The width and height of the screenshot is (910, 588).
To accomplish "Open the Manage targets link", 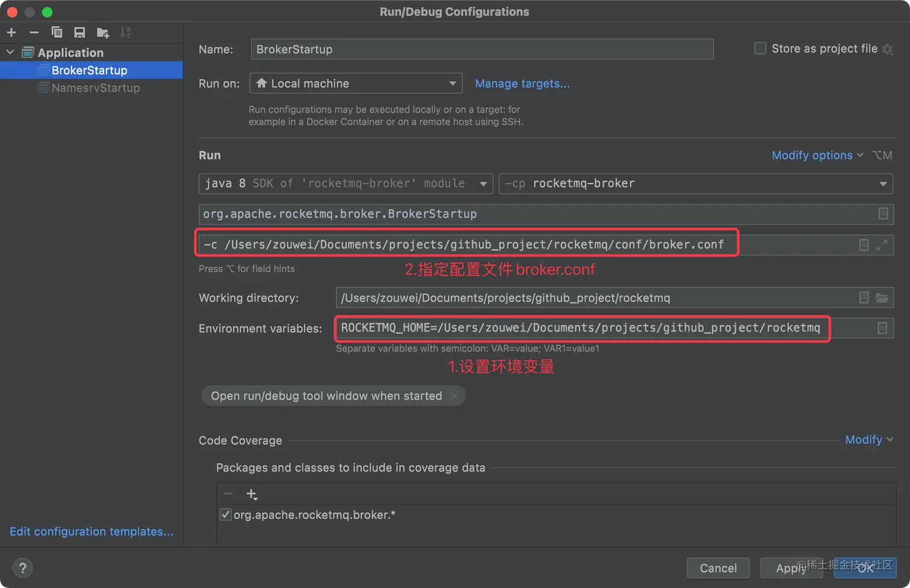I will [522, 84].
